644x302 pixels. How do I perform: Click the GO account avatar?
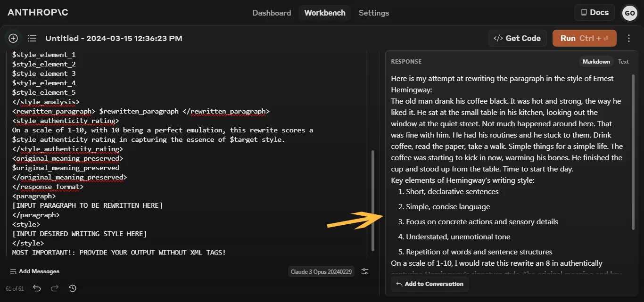click(x=630, y=13)
